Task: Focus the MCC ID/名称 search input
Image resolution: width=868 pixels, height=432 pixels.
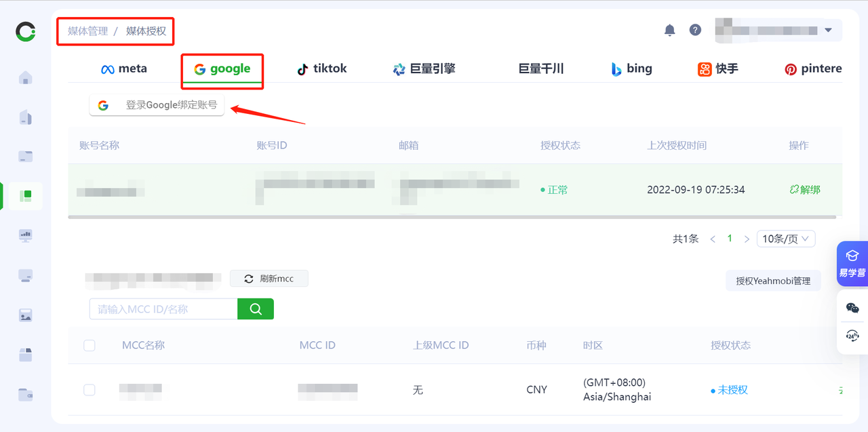Action: [x=163, y=309]
